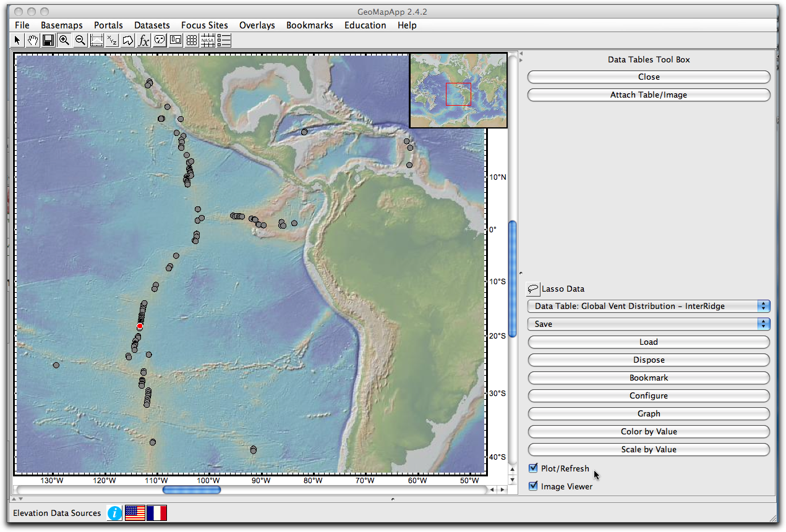Viewport: 786px width, 532px height.
Task: Click the French flag language icon
Action: coord(156,513)
